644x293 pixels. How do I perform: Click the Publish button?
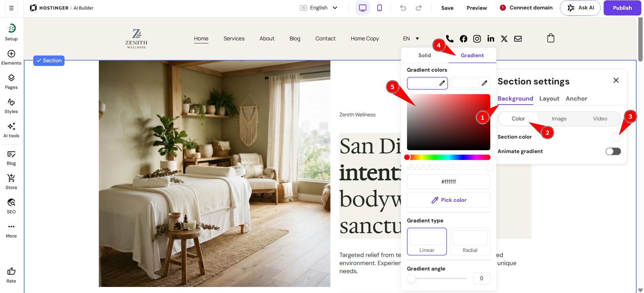coord(622,8)
